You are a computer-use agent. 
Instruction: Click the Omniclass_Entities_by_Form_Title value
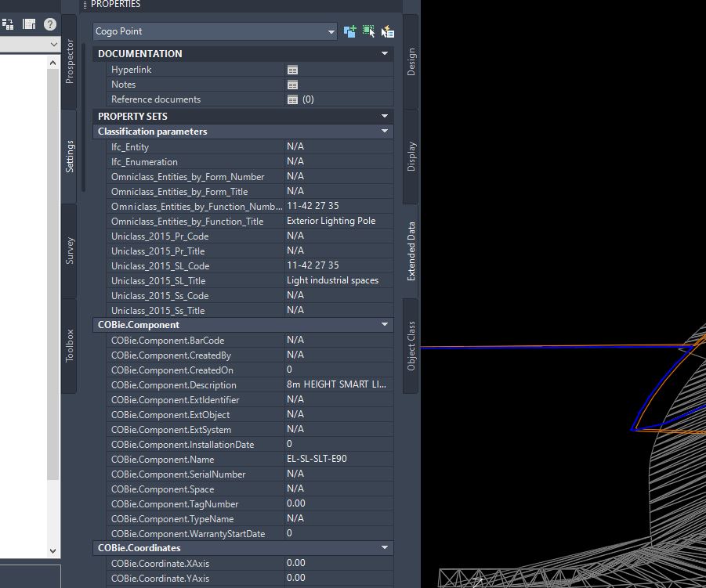click(339, 191)
